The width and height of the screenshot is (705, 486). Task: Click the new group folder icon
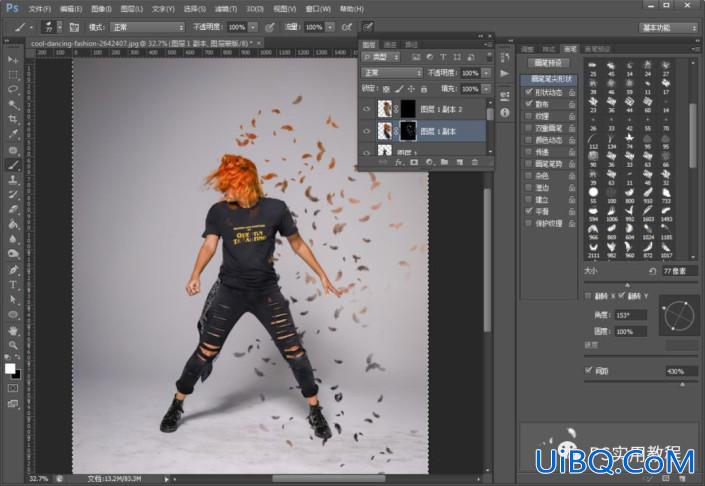pyautogui.click(x=444, y=162)
